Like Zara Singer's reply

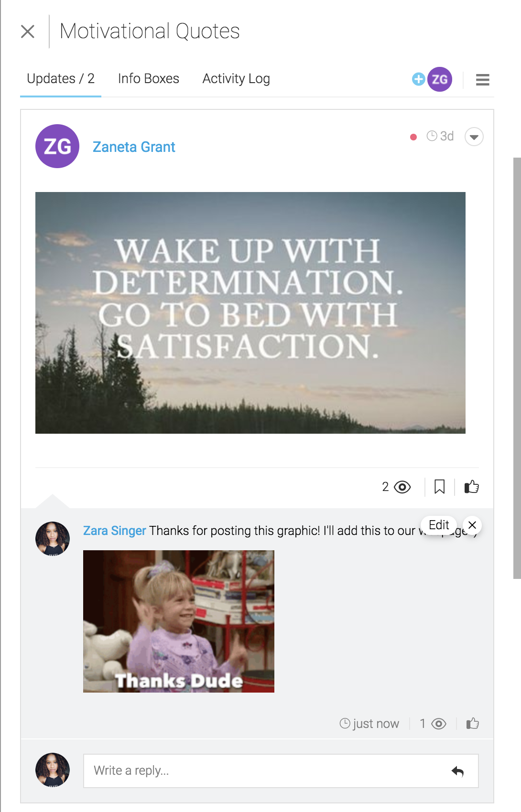click(x=473, y=723)
